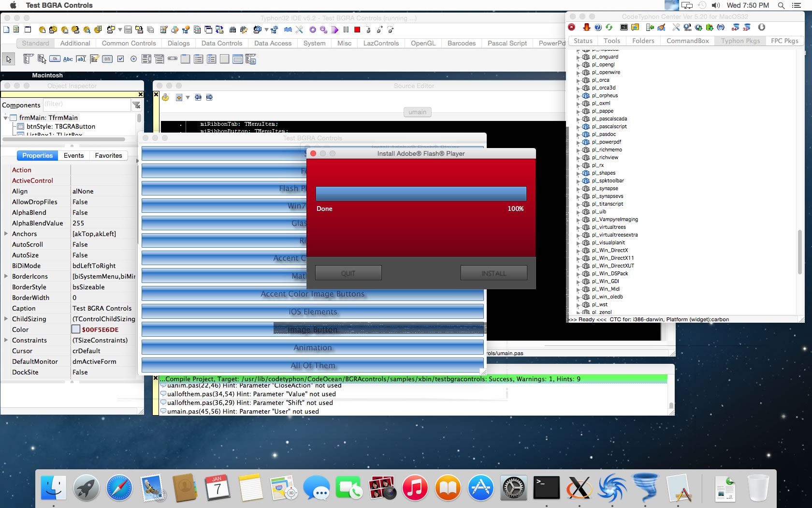The height and width of the screenshot is (508, 812).
Task: Open Terminal from the Dock
Action: coord(547,487)
